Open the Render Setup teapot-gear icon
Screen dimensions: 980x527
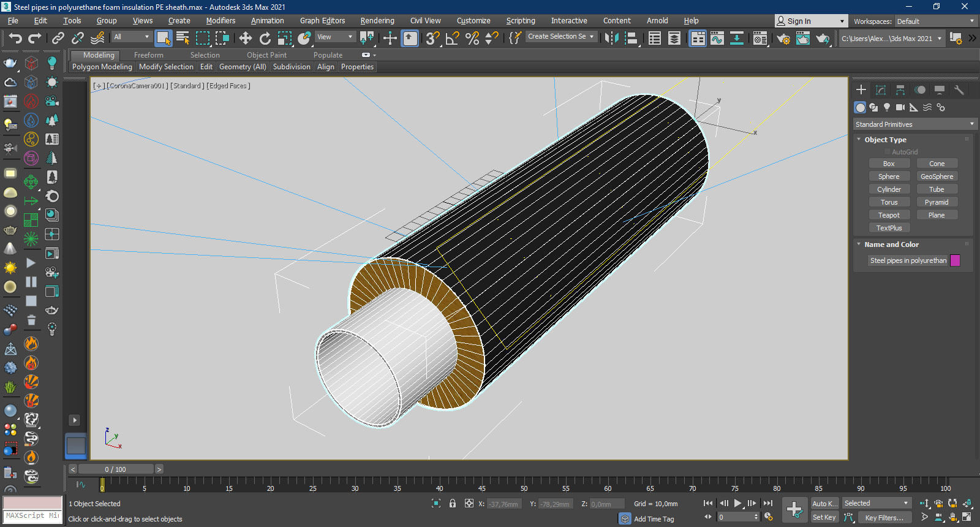pos(783,38)
